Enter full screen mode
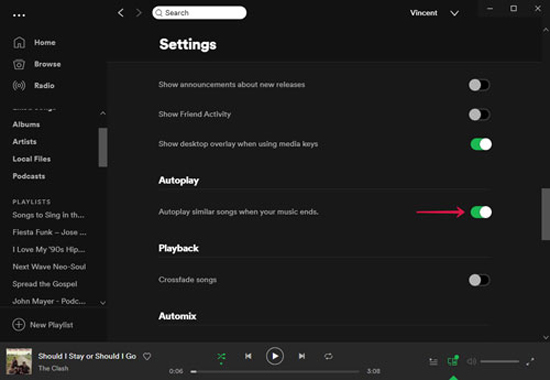Image resolution: width=550 pixels, height=380 pixels. click(x=530, y=361)
